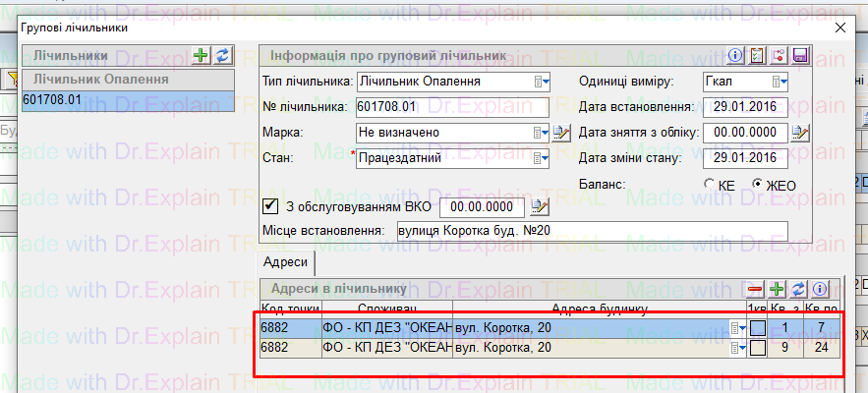The height and width of the screenshot is (393, 868).
Task: Switch to the Адреси tab
Action: coord(286,262)
